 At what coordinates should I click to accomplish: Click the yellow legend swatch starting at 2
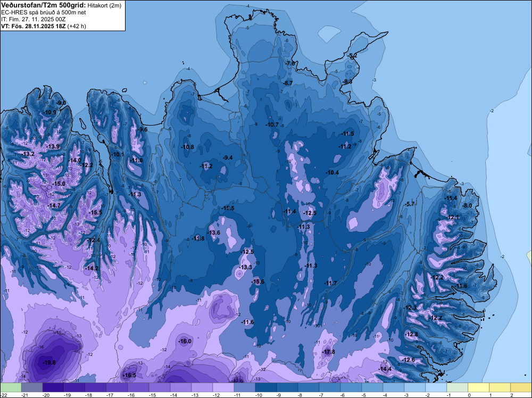click(521, 387)
